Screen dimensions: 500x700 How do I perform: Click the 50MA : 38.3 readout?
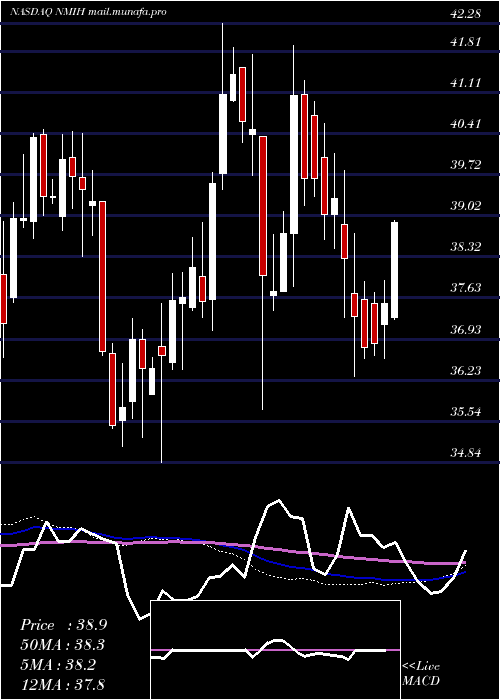click(63, 645)
